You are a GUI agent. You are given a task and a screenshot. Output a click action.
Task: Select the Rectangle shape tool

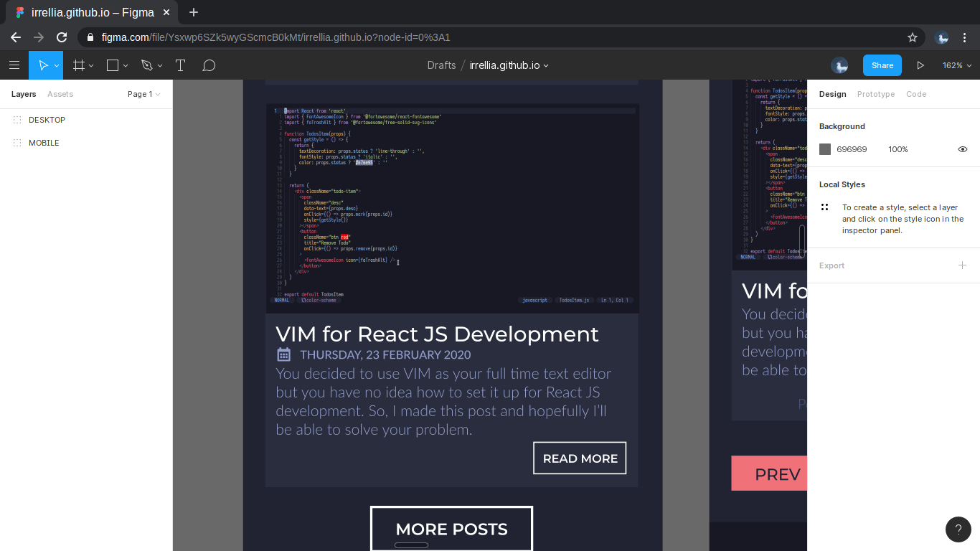coord(113,65)
